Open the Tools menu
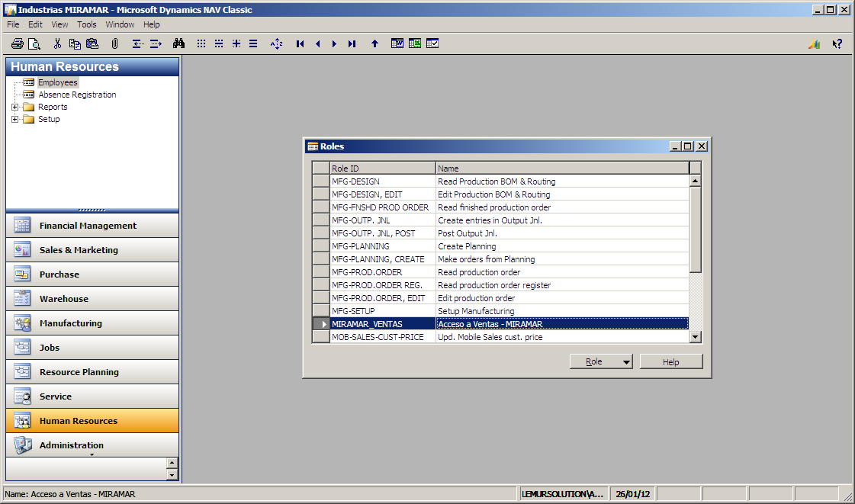Screen dimensions: 855x504 (86, 24)
